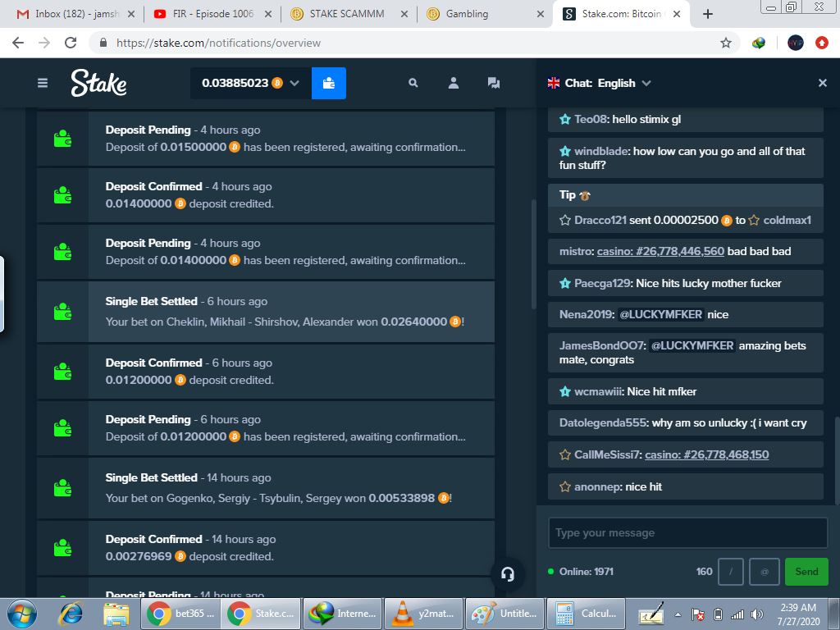Viewport: 840px width, 630px height.
Task: Toggle the chat bubbles icon
Action: [493, 83]
